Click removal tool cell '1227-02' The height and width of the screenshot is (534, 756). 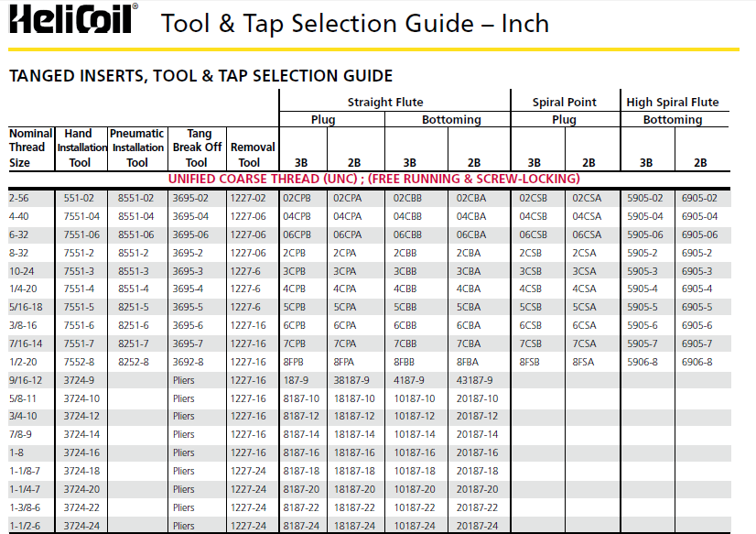tap(248, 198)
